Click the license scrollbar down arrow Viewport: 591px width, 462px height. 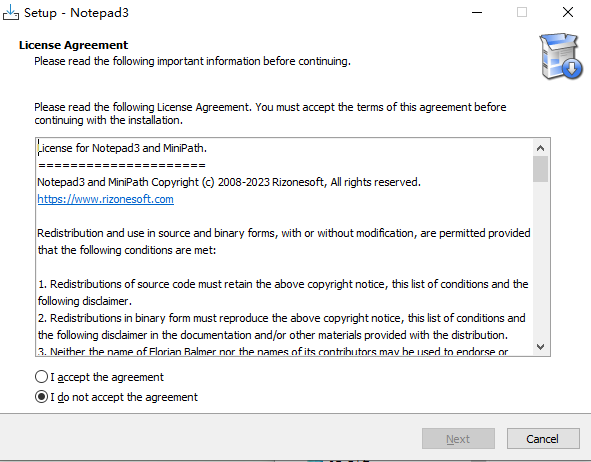coord(540,347)
